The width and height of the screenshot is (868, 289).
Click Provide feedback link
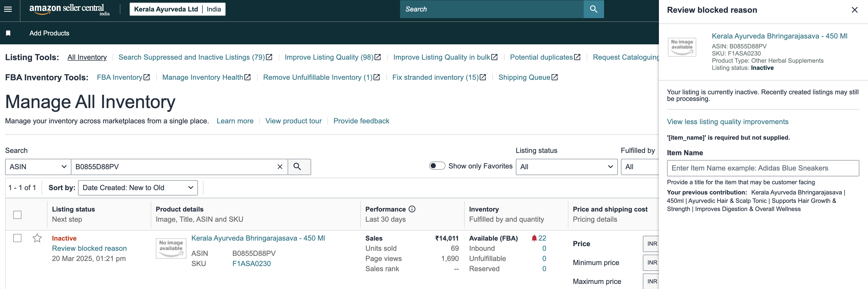(361, 121)
